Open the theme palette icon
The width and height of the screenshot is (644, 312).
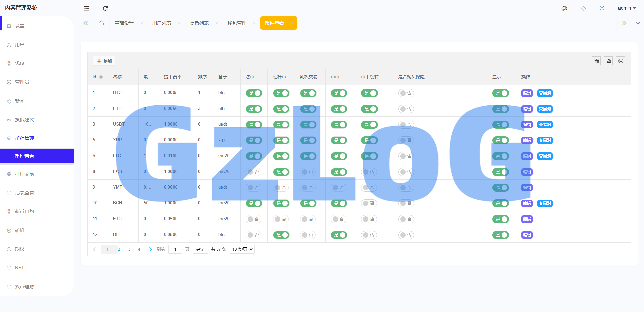564,8
